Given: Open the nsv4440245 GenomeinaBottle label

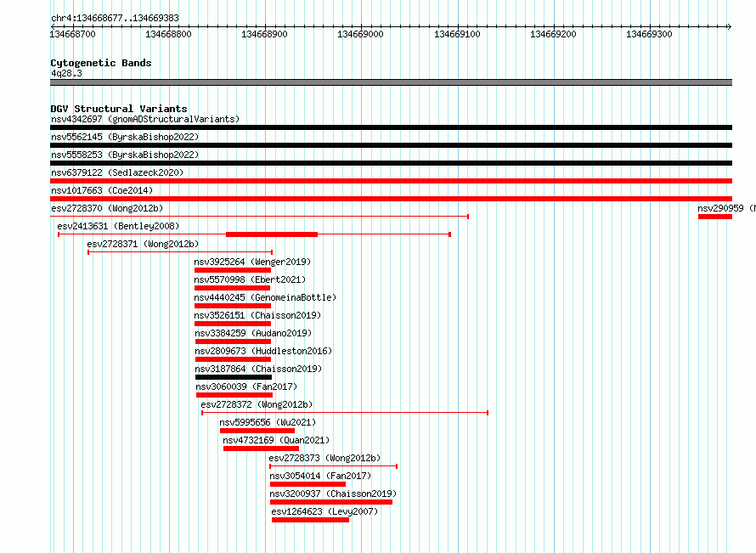Looking at the screenshot, I should pyautogui.click(x=265, y=297).
